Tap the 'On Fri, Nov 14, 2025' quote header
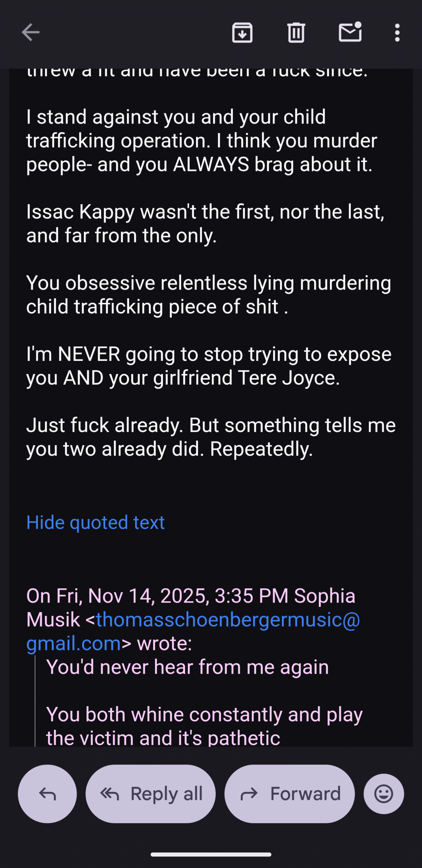Image resolution: width=422 pixels, height=868 pixels. 191,596
